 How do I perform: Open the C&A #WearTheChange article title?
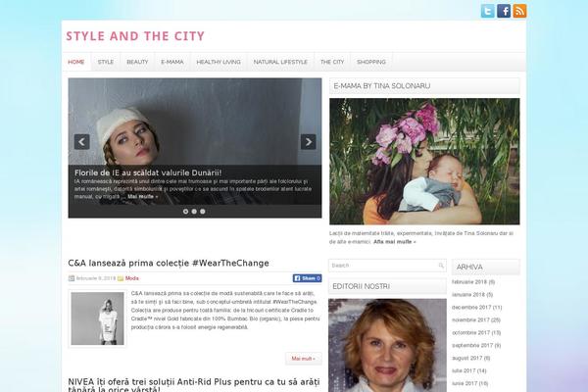pos(169,264)
